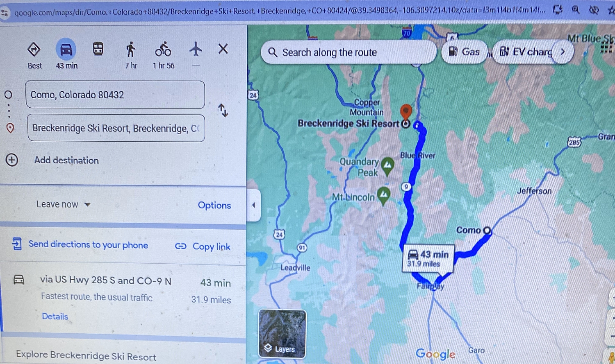The image size is (615, 364).
Task: Close the directions panel with the X
Action: (x=223, y=49)
